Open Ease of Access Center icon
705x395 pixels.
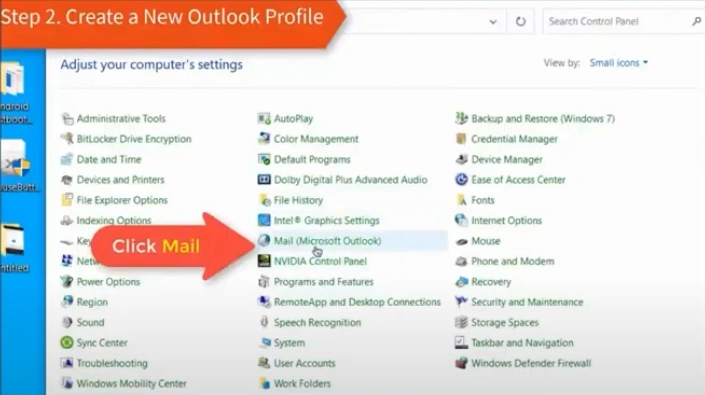point(461,180)
